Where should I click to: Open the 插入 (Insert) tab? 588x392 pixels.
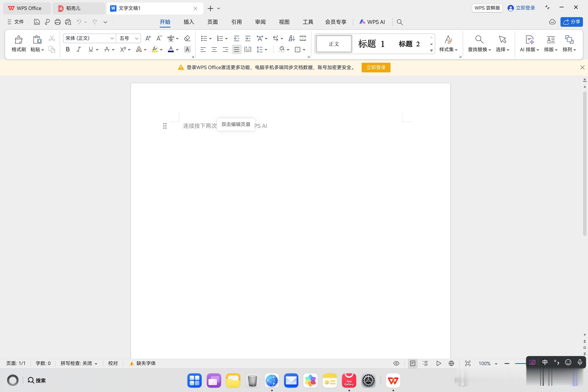pyautogui.click(x=189, y=22)
